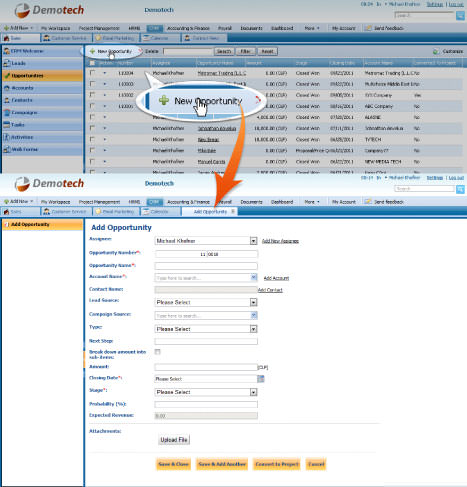Tick the checkbox for the TVTECH row
Screen dimensions: 467x487
92,139
